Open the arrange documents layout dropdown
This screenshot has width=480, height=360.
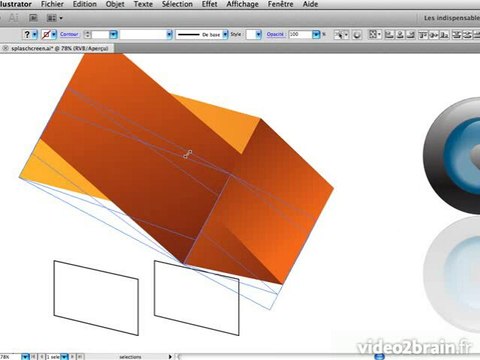pyautogui.click(x=54, y=18)
